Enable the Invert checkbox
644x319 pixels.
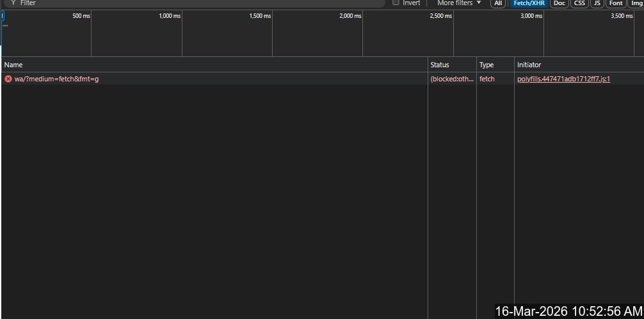tap(396, 3)
